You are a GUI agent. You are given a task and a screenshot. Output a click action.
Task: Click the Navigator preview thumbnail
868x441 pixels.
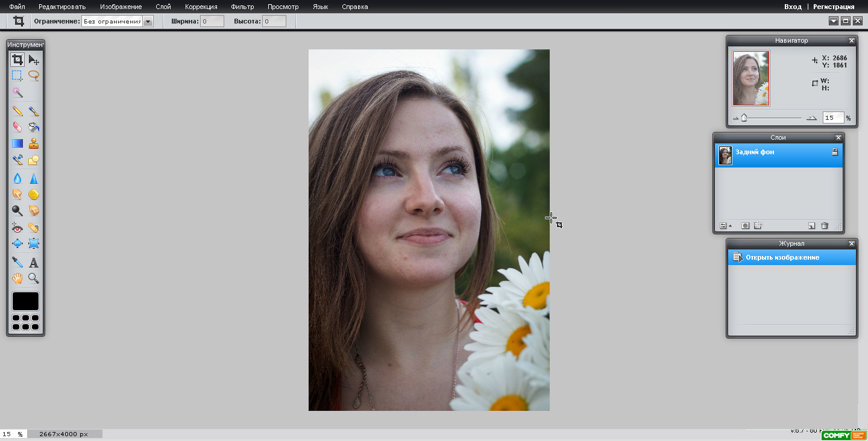point(751,78)
